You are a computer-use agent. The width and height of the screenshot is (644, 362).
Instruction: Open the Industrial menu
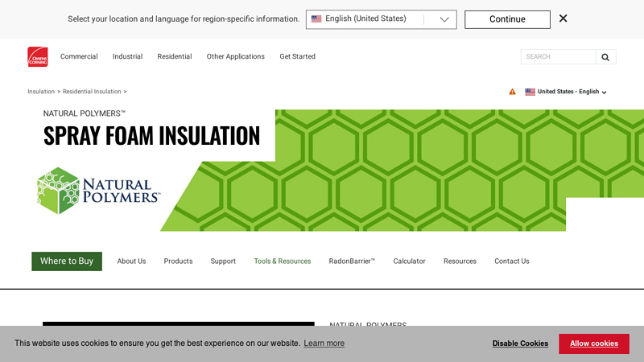127,56
